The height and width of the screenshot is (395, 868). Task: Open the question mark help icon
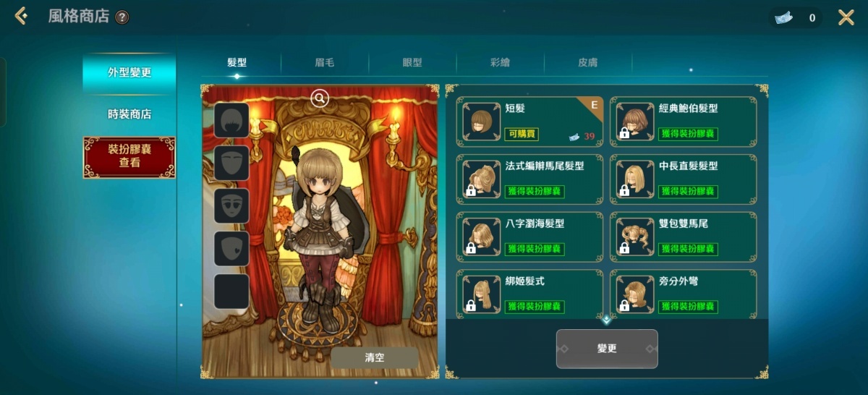click(122, 17)
